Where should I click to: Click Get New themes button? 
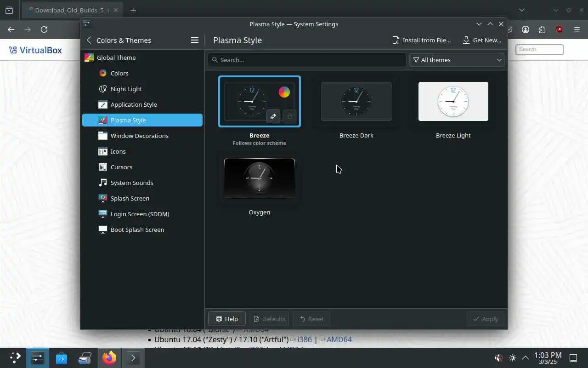coord(481,40)
